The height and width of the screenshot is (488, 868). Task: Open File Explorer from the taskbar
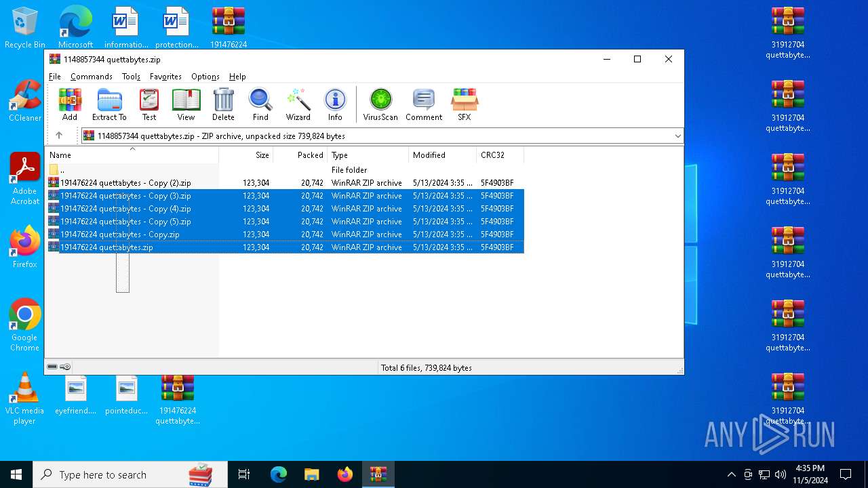(311, 474)
